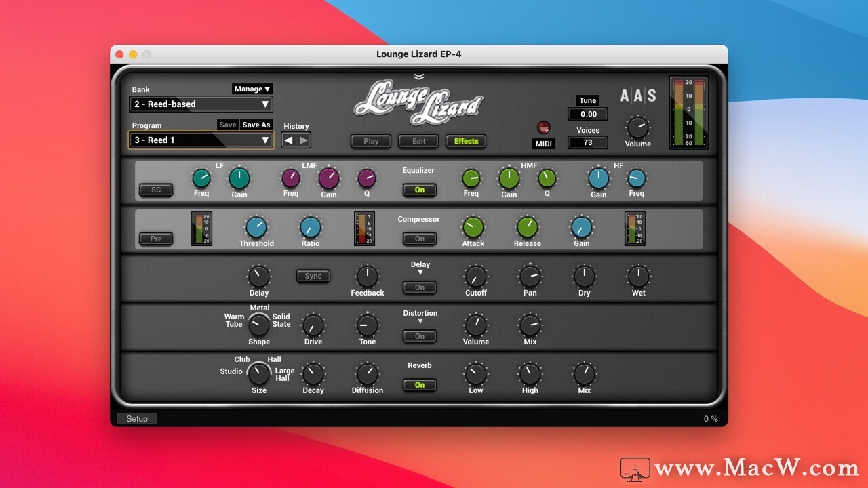Open the Bank dropdown 2 - Reed-based
The height and width of the screenshot is (488, 868).
point(201,104)
